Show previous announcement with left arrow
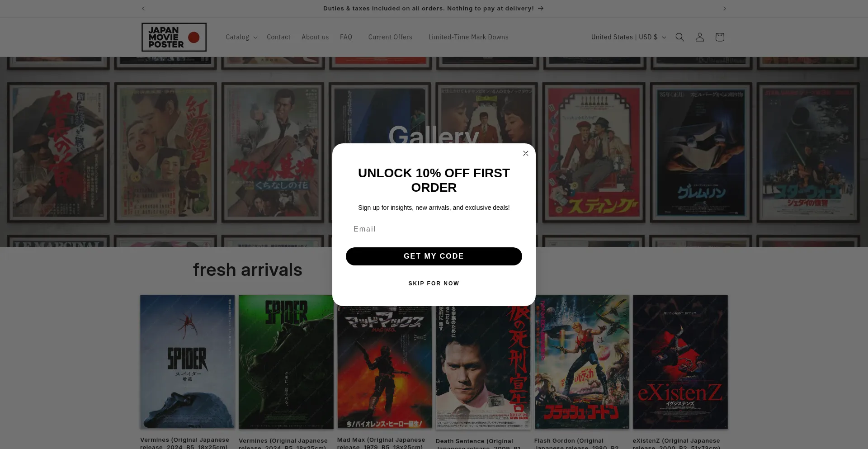 click(143, 9)
